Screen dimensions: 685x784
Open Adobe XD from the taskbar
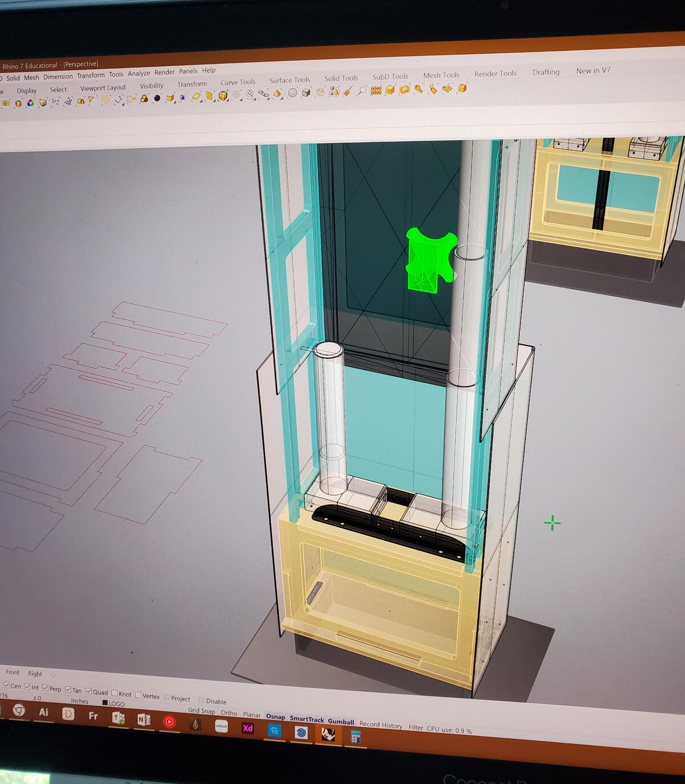248,728
